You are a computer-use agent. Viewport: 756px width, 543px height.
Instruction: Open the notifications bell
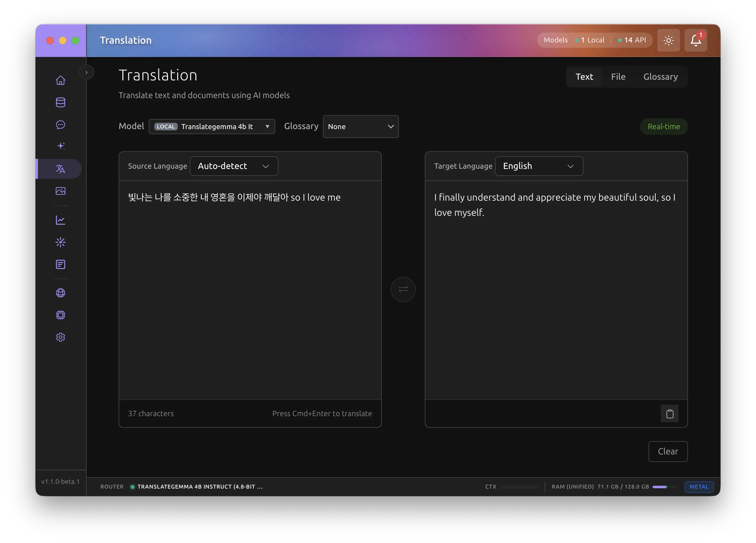[695, 41]
